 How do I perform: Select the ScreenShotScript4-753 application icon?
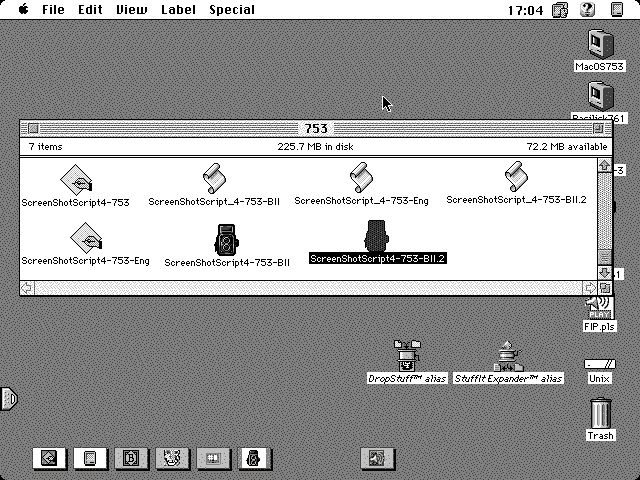76,180
